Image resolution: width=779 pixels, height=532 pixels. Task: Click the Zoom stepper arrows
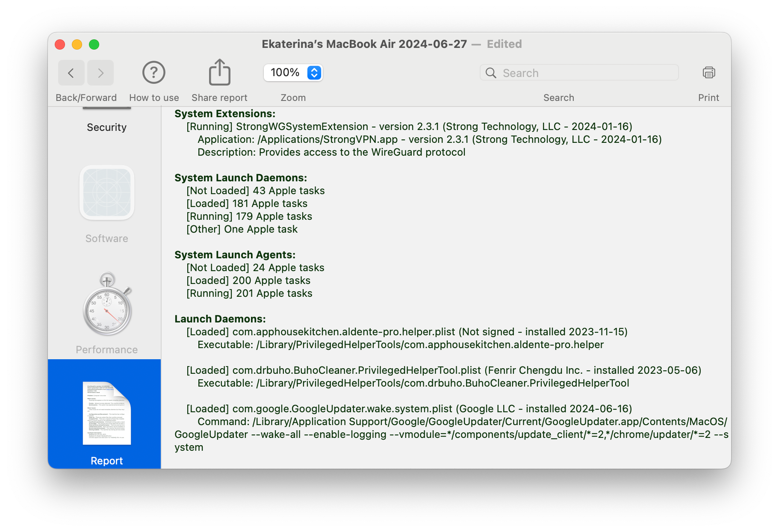pyautogui.click(x=314, y=73)
